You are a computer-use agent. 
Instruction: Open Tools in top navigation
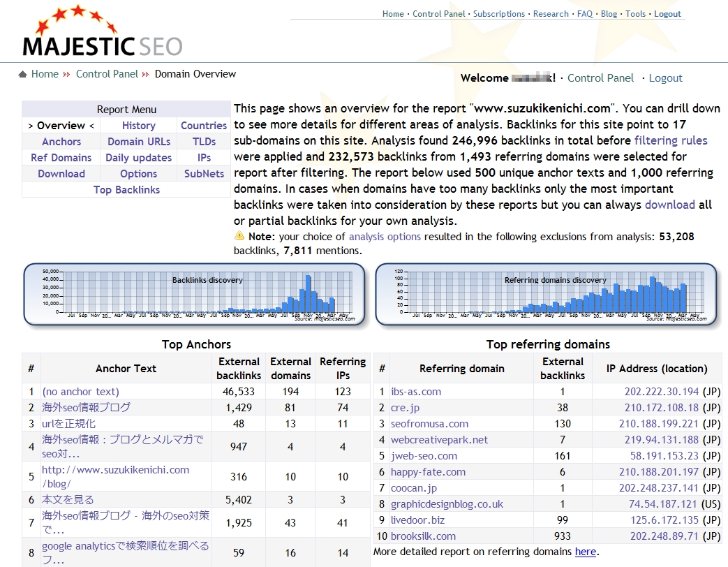tap(635, 14)
